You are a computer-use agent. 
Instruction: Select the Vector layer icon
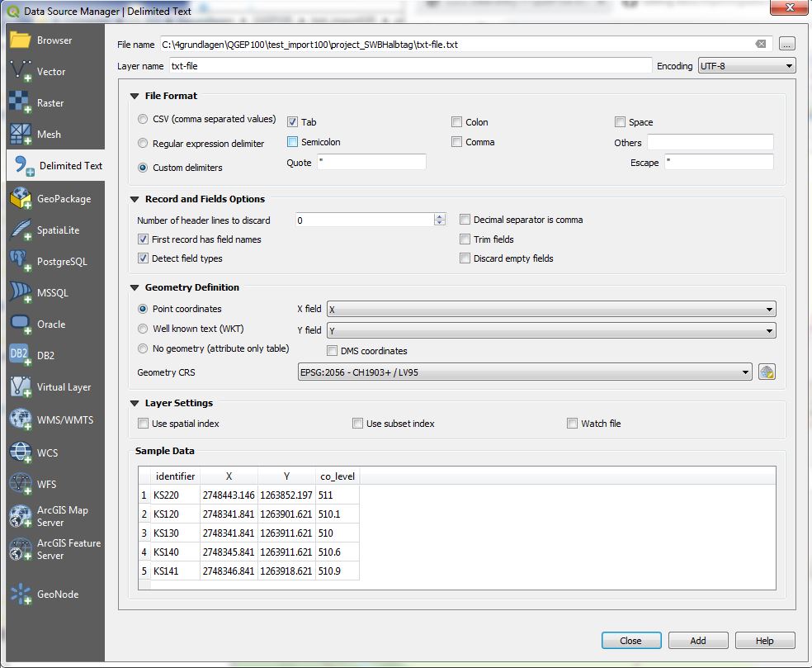coord(20,71)
